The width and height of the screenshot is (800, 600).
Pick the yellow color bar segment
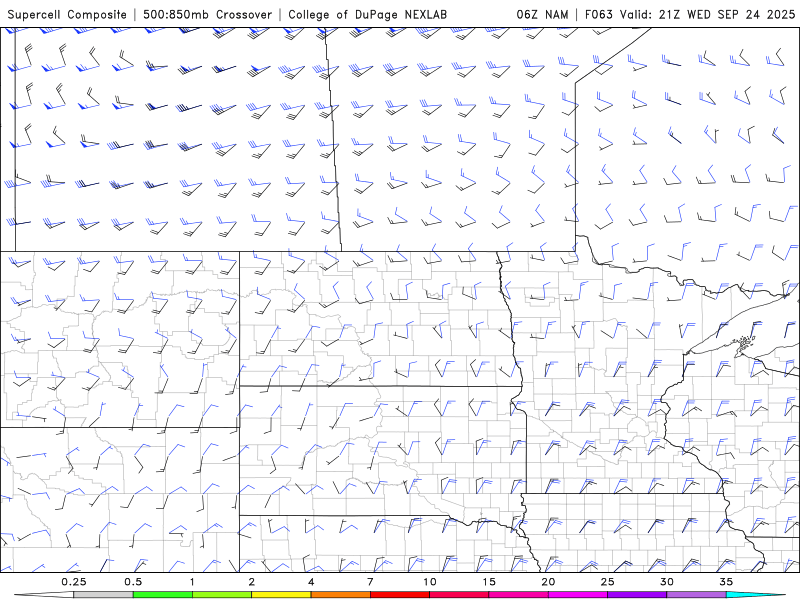coord(281,595)
